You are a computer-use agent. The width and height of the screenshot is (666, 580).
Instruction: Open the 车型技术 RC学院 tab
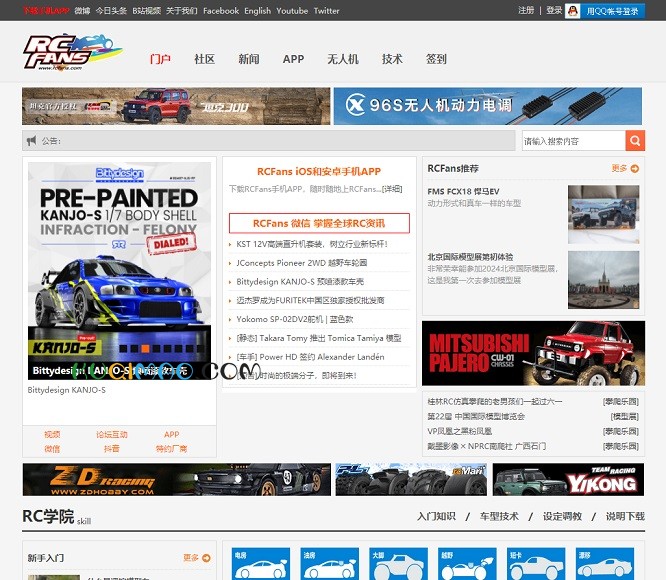click(499, 516)
